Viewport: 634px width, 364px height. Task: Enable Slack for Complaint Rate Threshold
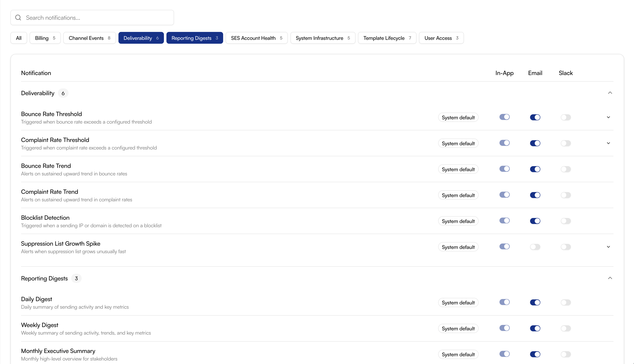(x=565, y=143)
